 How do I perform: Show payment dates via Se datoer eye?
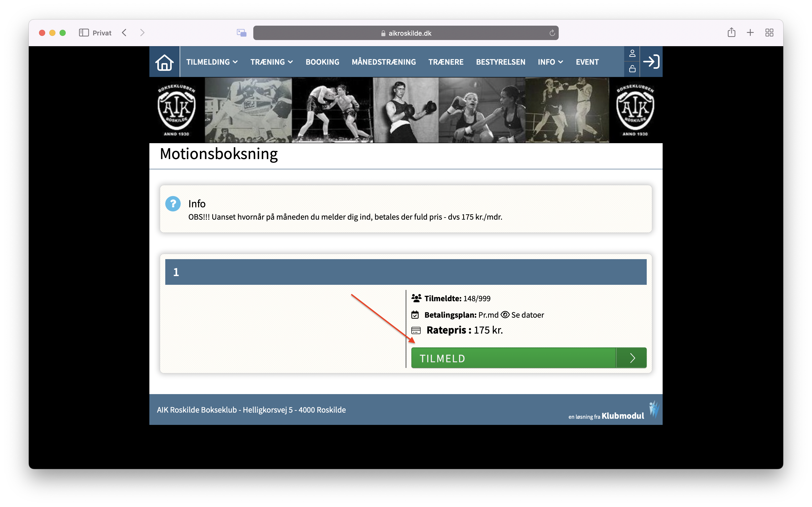click(x=522, y=315)
